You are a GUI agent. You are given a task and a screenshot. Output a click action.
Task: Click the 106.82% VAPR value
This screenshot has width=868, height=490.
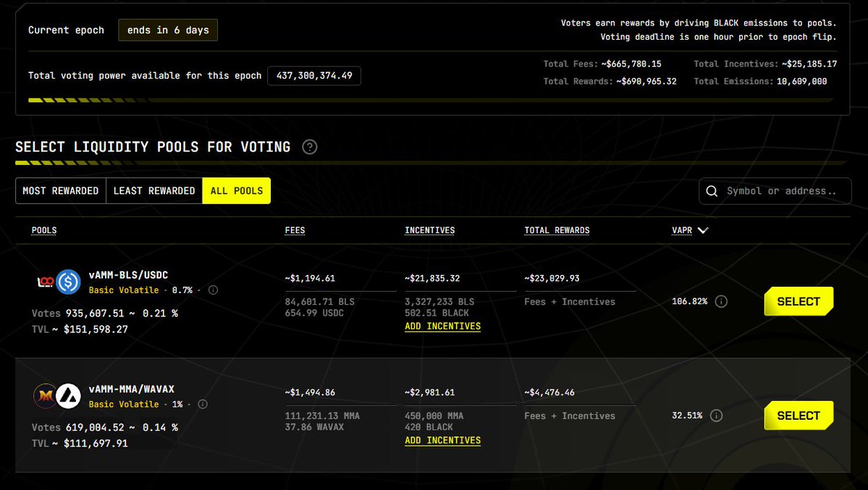tap(690, 301)
